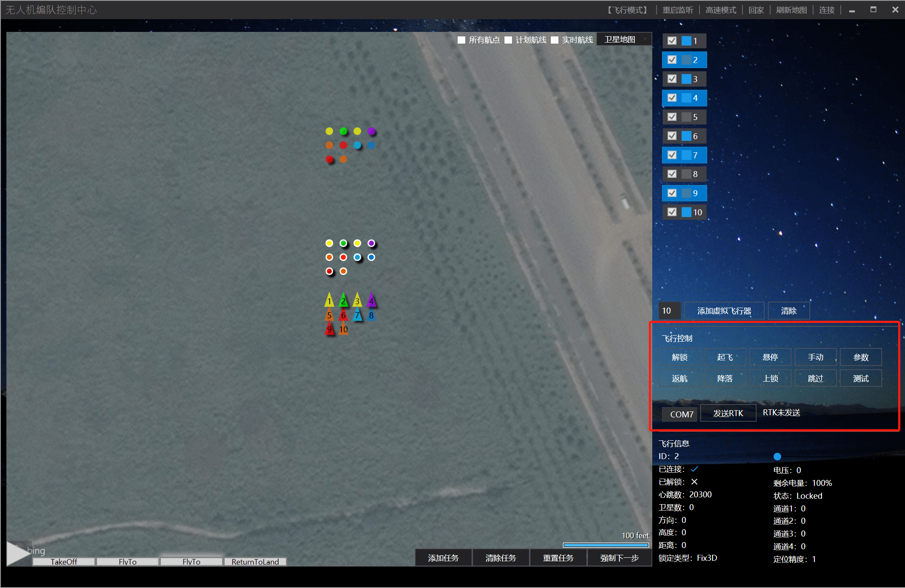Click green drone triangle number 2
The width and height of the screenshot is (905, 588).
pos(343,301)
